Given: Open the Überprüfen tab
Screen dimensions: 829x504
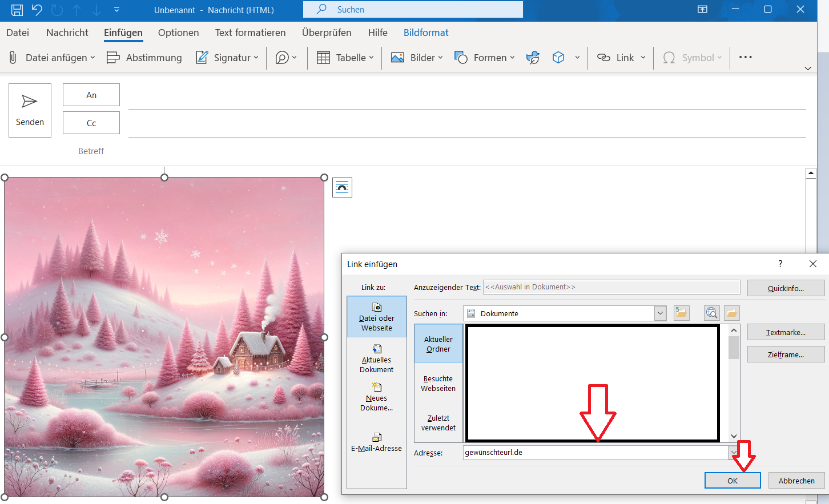Looking at the screenshot, I should [x=327, y=33].
